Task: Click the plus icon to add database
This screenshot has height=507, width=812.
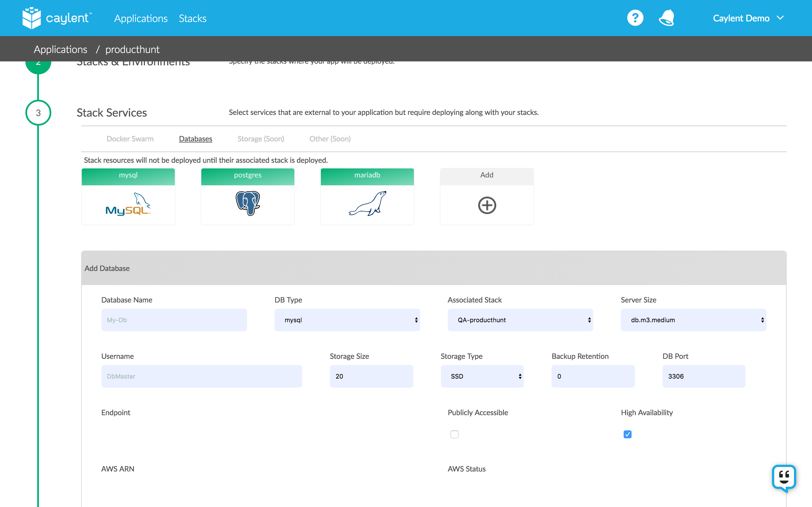Action: click(x=487, y=205)
